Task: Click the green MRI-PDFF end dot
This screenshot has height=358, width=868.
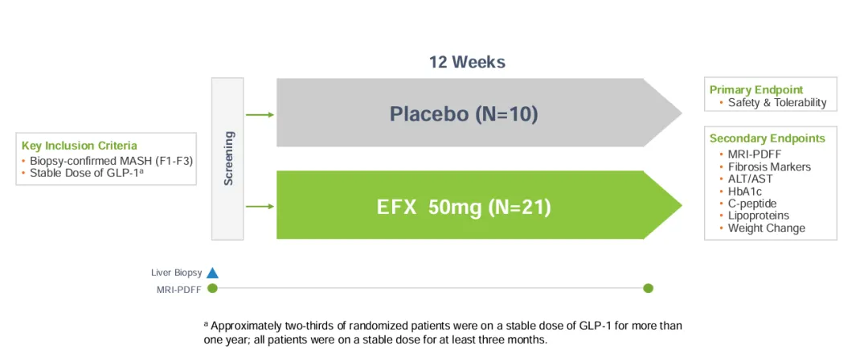Action: (x=649, y=288)
